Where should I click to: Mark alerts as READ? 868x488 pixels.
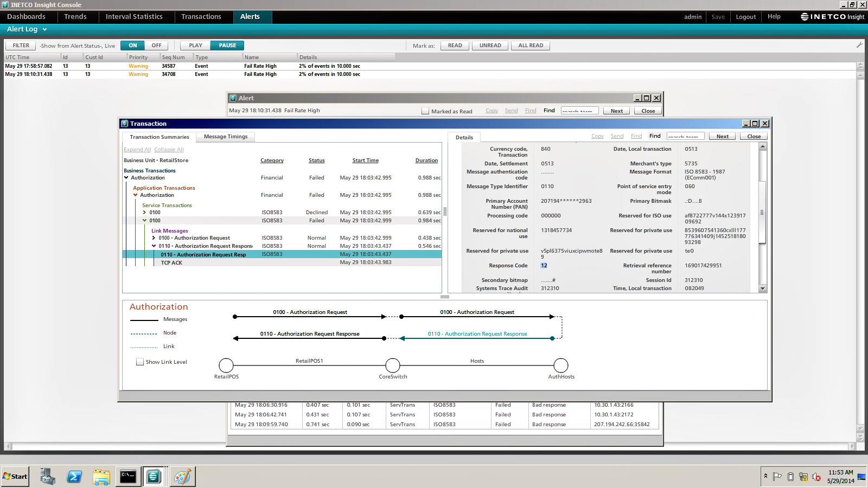455,46
